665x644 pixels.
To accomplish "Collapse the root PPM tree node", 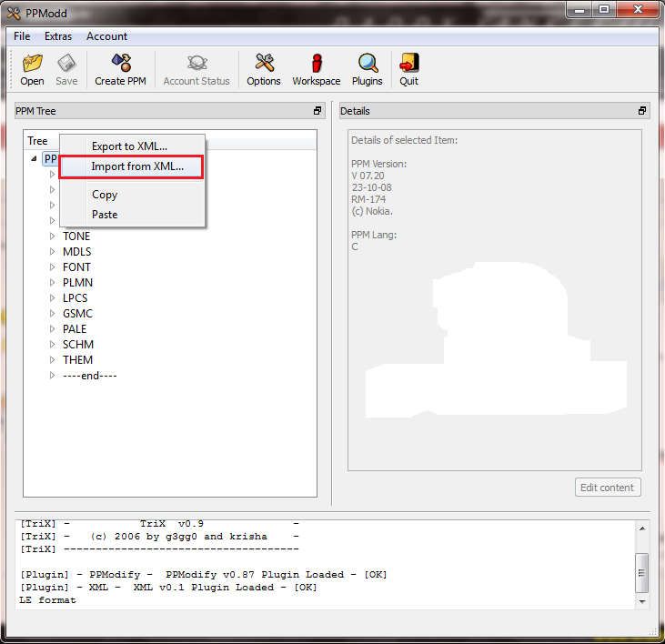I will point(34,159).
